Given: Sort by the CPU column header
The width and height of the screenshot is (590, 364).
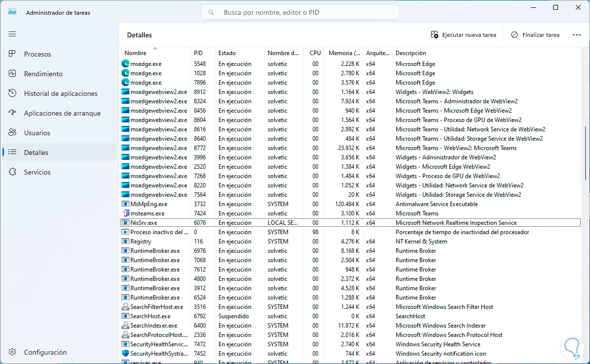Looking at the screenshot, I should (315, 53).
